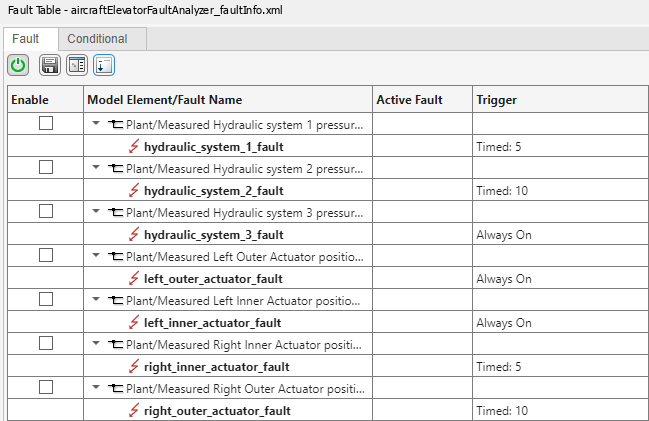
Task: Select the Fault tab
Action: 26,39
